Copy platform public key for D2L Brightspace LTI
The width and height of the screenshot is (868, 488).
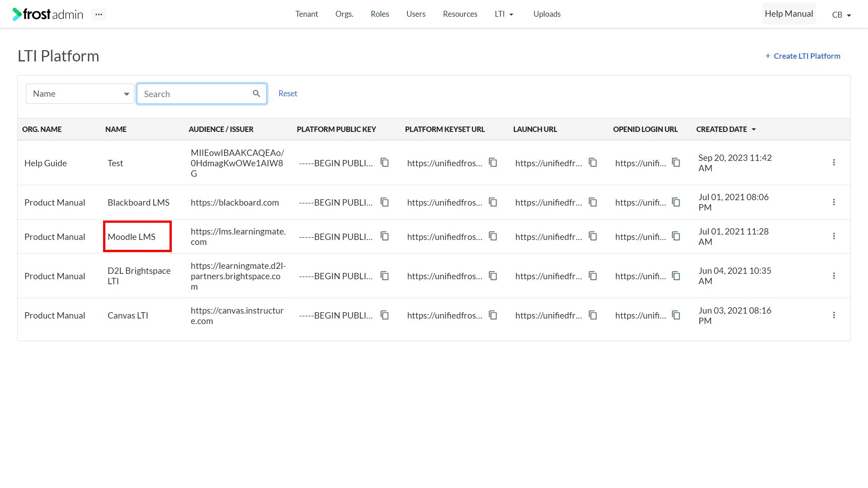(x=385, y=276)
